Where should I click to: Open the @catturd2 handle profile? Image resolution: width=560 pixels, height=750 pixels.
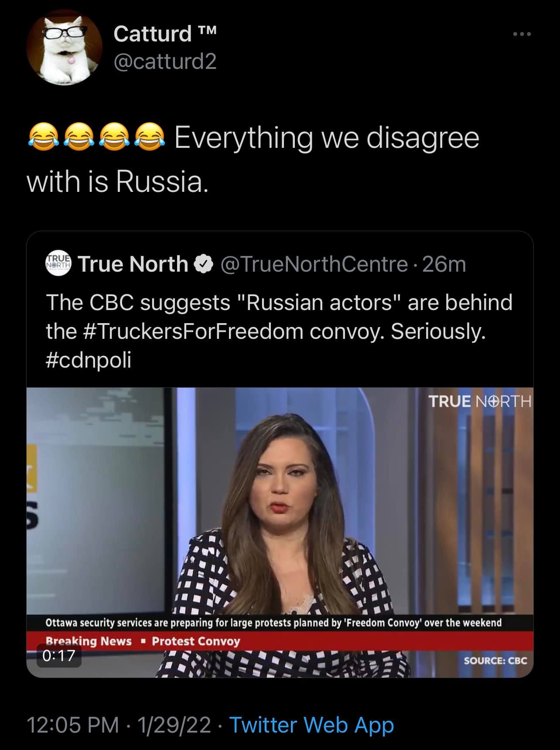tap(165, 61)
